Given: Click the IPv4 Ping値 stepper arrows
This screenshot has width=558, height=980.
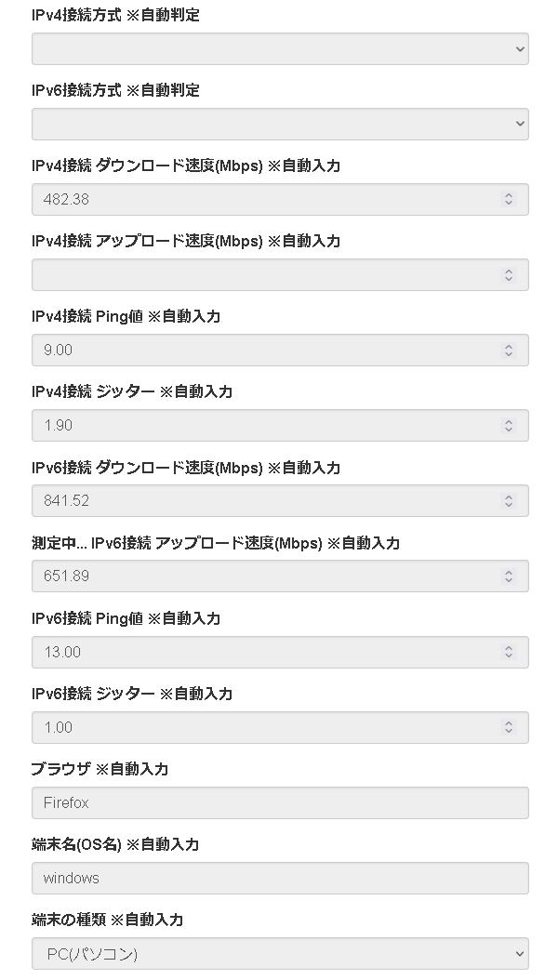Looking at the screenshot, I should tap(509, 351).
